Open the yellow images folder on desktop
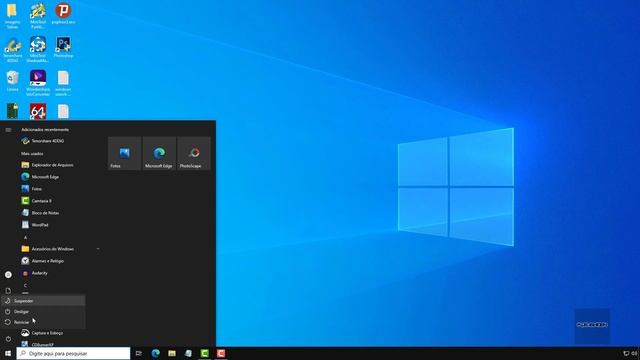Viewport: 640px width, 360px height. 12,16
